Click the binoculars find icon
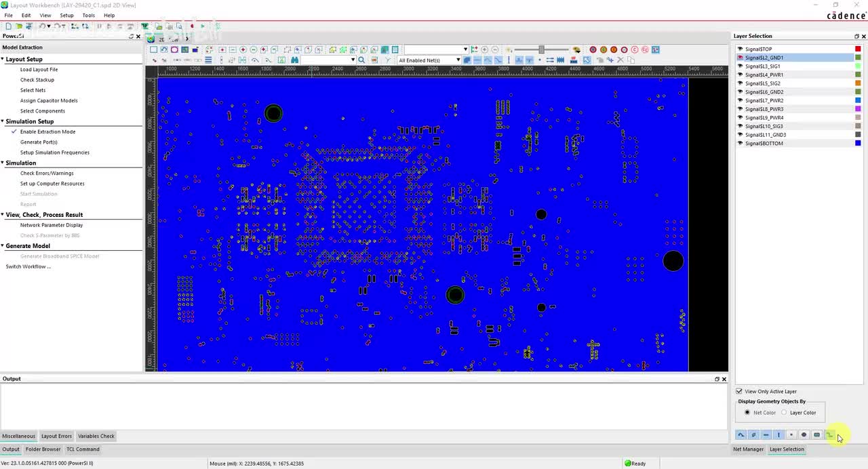The image size is (868, 469). click(294, 60)
